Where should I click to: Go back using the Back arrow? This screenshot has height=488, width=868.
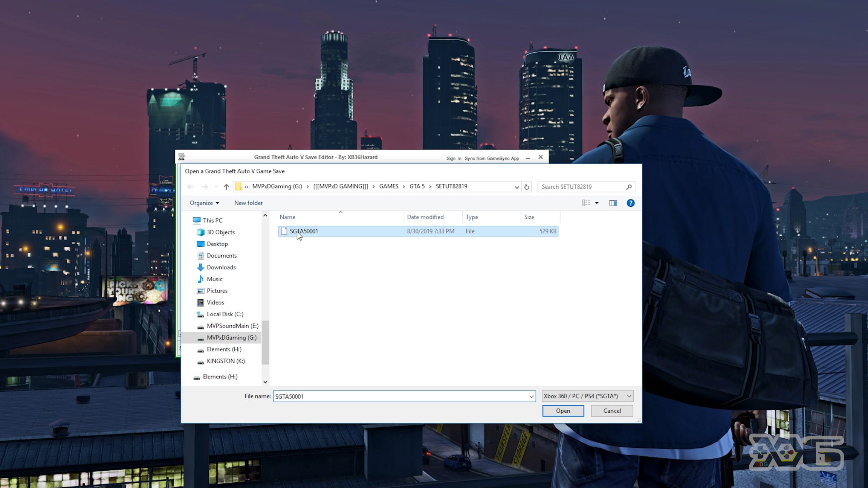(x=190, y=187)
